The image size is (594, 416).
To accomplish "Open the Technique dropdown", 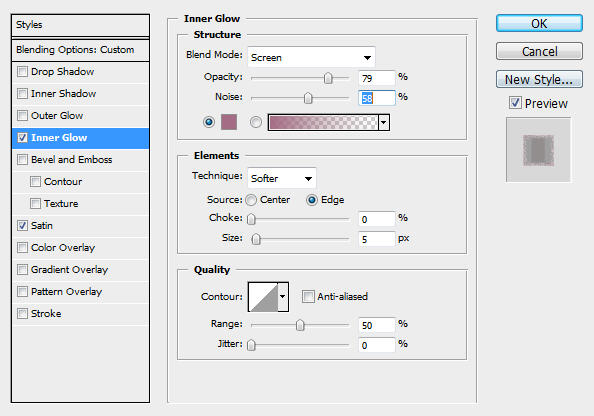I will pyautogui.click(x=281, y=178).
